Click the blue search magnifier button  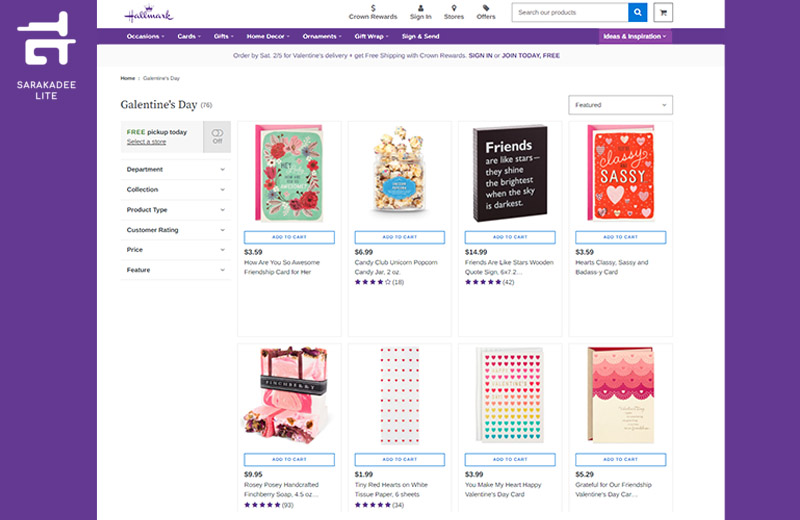point(637,12)
